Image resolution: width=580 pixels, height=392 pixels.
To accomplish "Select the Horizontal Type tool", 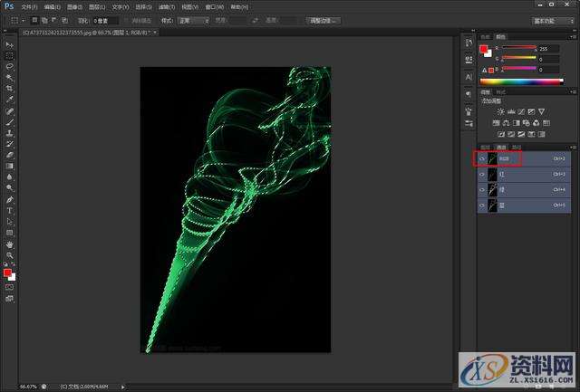I will click(x=9, y=210).
